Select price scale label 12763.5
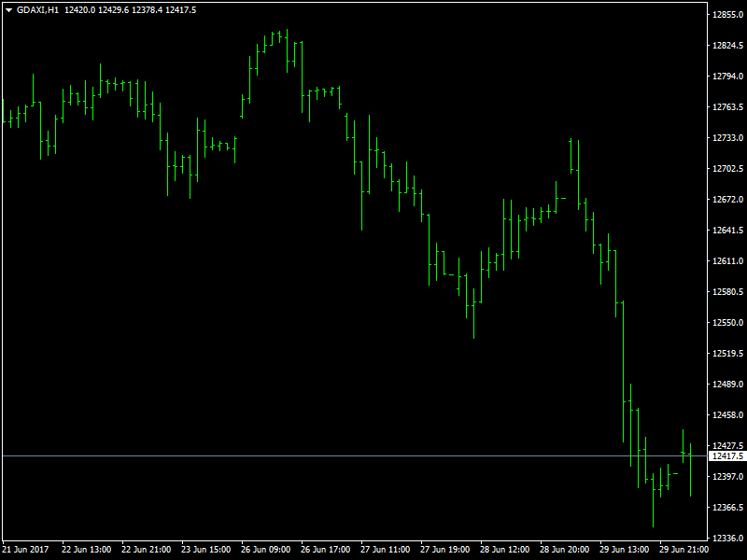The width and height of the screenshot is (747, 560). (x=727, y=107)
